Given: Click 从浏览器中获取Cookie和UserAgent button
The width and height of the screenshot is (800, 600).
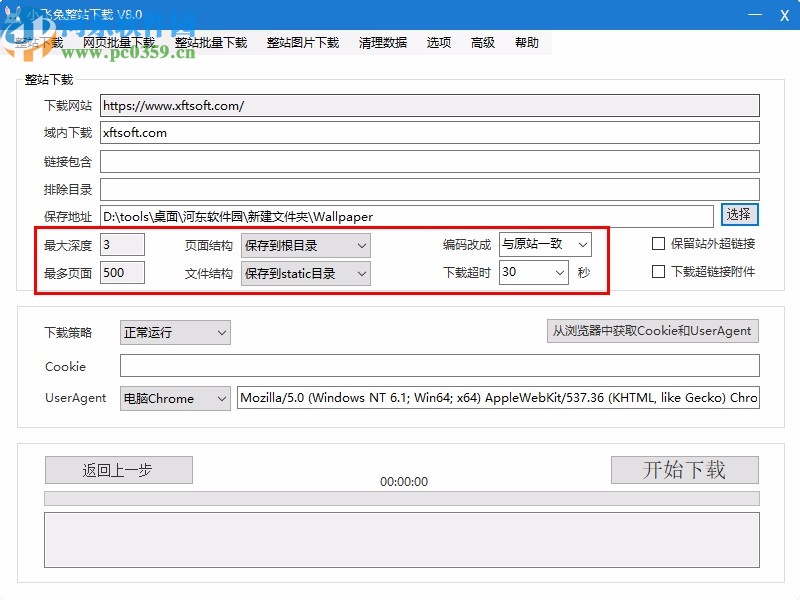Looking at the screenshot, I should [x=652, y=331].
